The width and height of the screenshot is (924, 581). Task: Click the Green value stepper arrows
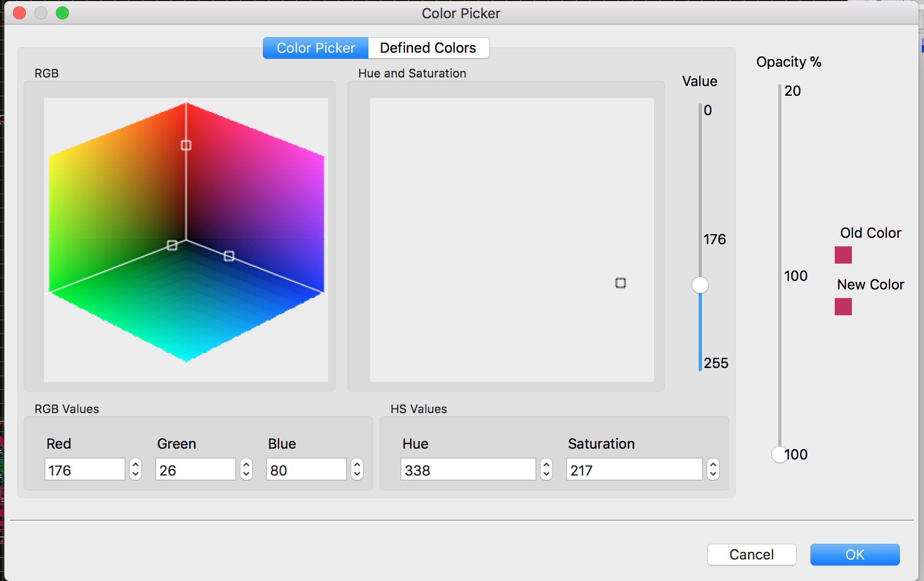(x=246, y=470)
